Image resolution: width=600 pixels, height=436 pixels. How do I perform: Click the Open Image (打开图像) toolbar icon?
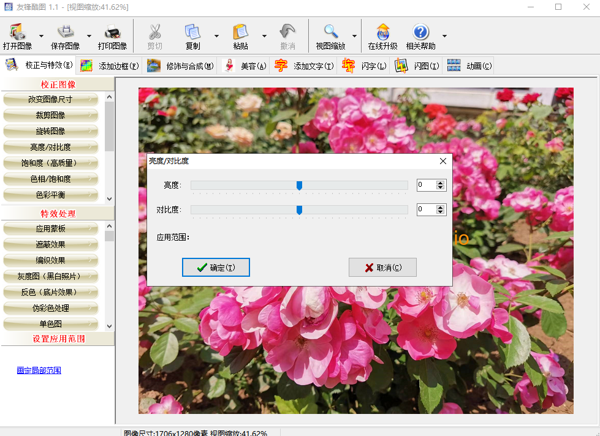(17, 32)
